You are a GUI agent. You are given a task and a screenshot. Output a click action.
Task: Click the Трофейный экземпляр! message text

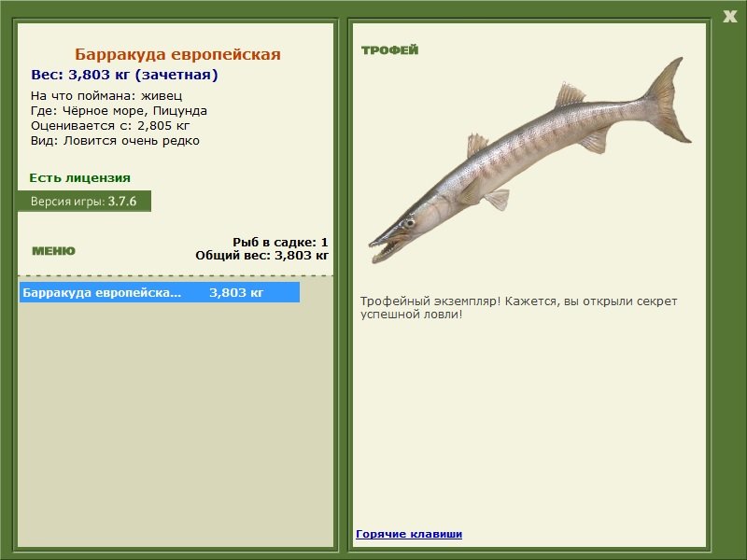pyautogui.click(x=518, y=308)
